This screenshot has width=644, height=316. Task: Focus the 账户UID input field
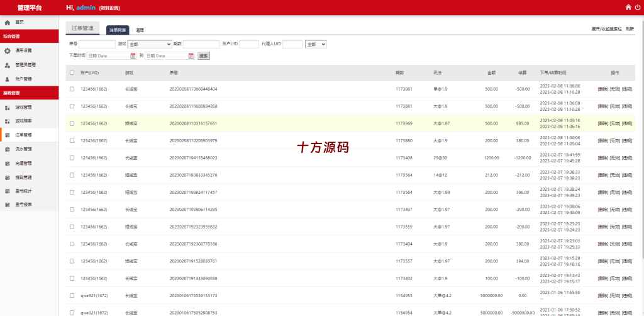click(x=249, y=44)
